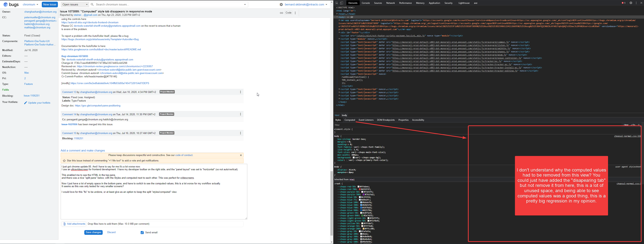Expand the mr-app element node

click(x=339, y=20)
